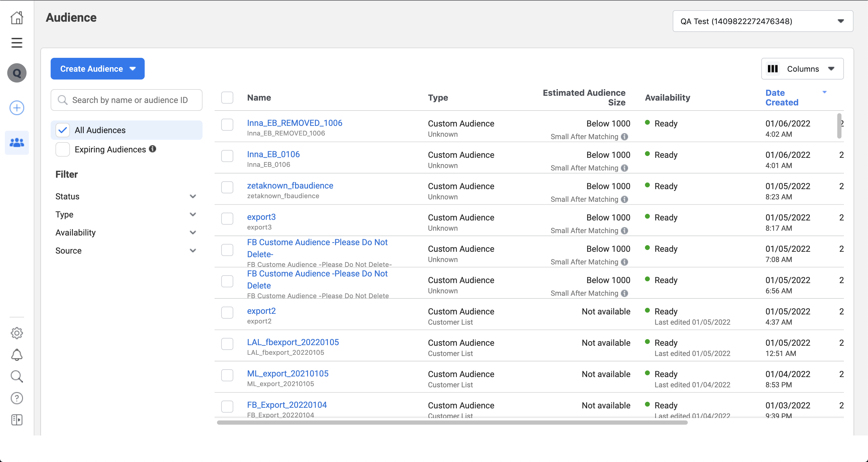
Task: Click the Home icon in sidebar
Action: [17, 17]
